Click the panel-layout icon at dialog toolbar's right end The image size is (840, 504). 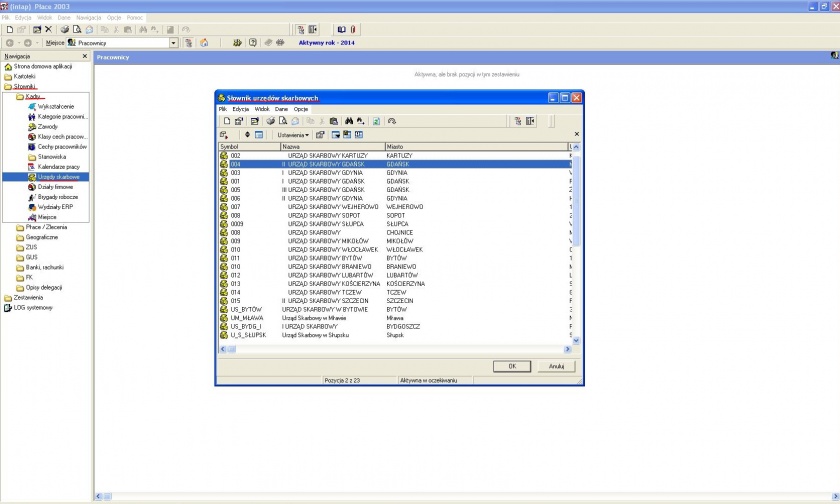pos(530,121)
